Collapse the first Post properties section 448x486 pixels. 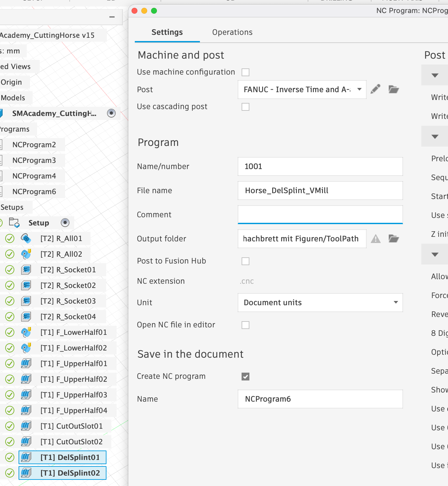(435, 75)
